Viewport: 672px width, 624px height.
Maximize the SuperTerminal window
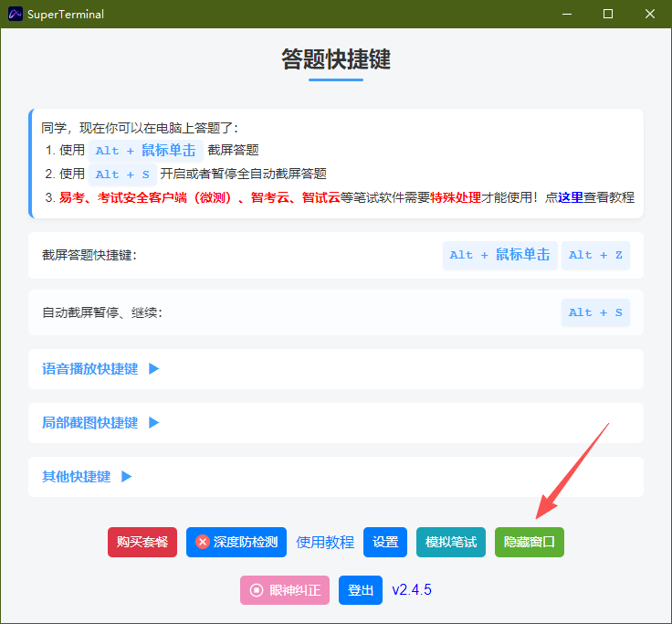pyautogui.click(x=608, y=14)
